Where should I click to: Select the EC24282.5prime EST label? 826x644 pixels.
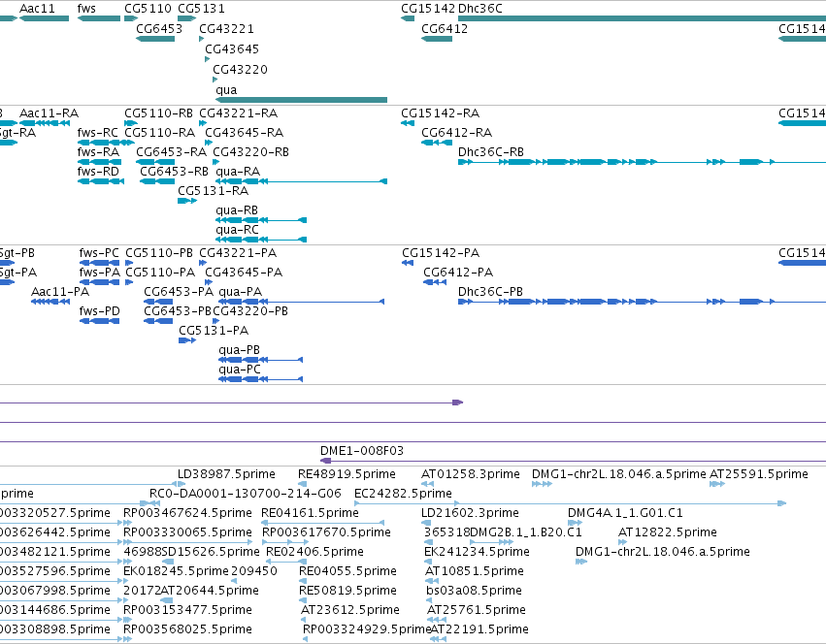(403, 494)
